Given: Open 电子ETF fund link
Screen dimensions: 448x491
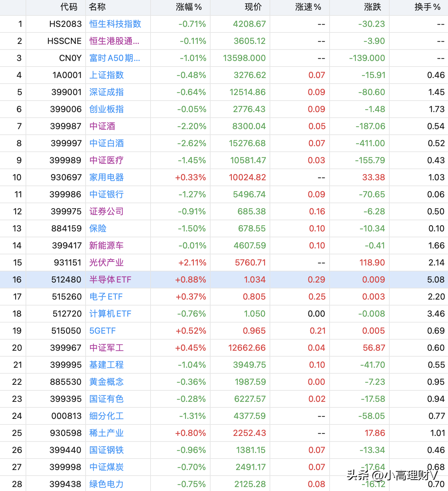Looking at the screenshot, I should tap(106, 297).
